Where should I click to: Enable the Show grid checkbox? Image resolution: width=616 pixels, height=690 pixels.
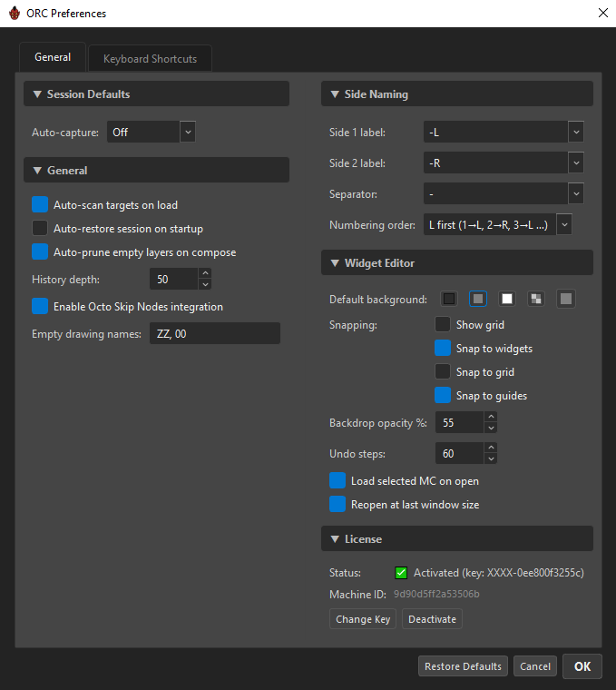tap(443, 324)
